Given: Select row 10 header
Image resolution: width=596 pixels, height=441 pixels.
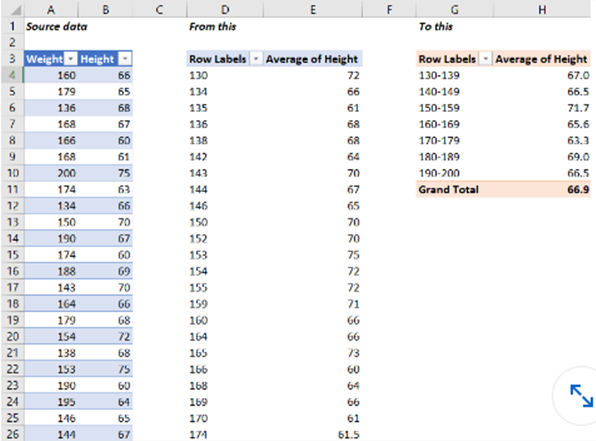Looking at the screenshot, I should click(x=13, y=173).
